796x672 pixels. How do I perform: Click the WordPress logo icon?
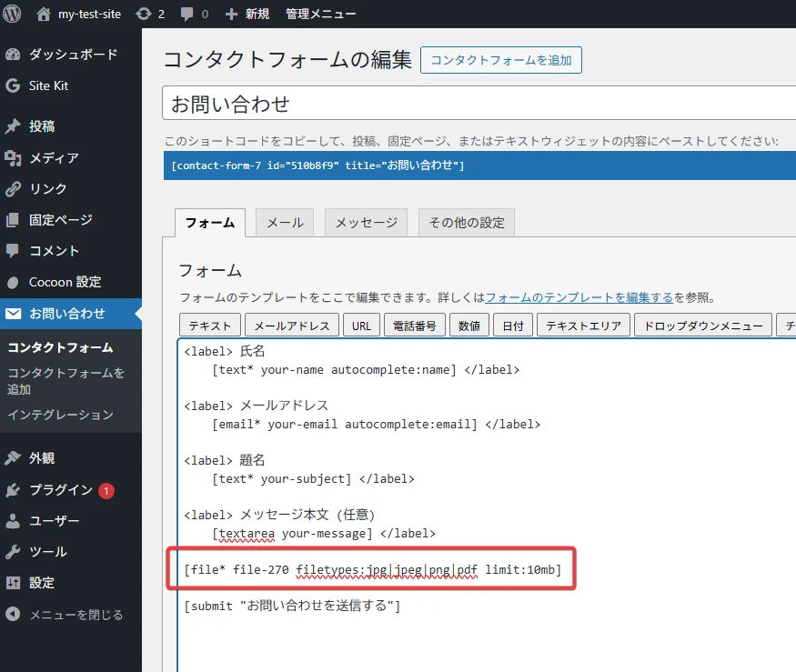pyautogui.click(x=12, y=14)
